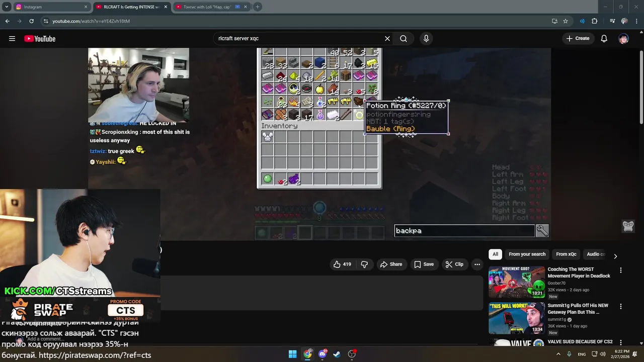Go forward in browser history

coord(19,21)
